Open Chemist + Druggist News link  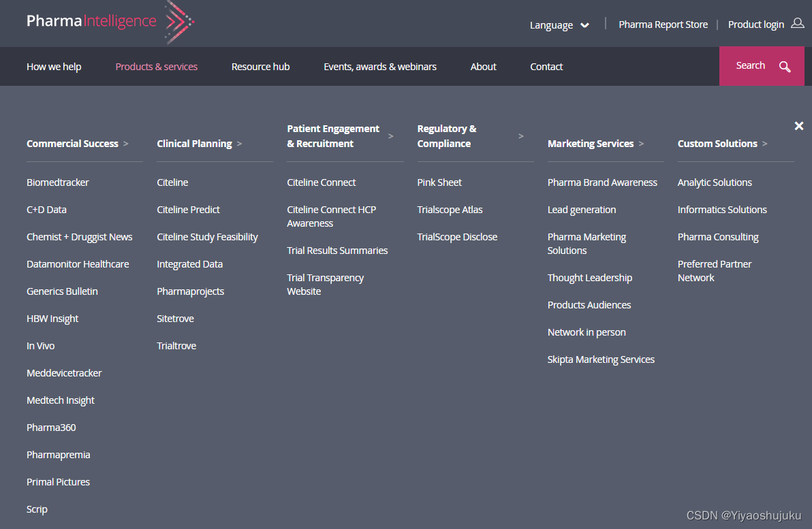coord(79,237)
